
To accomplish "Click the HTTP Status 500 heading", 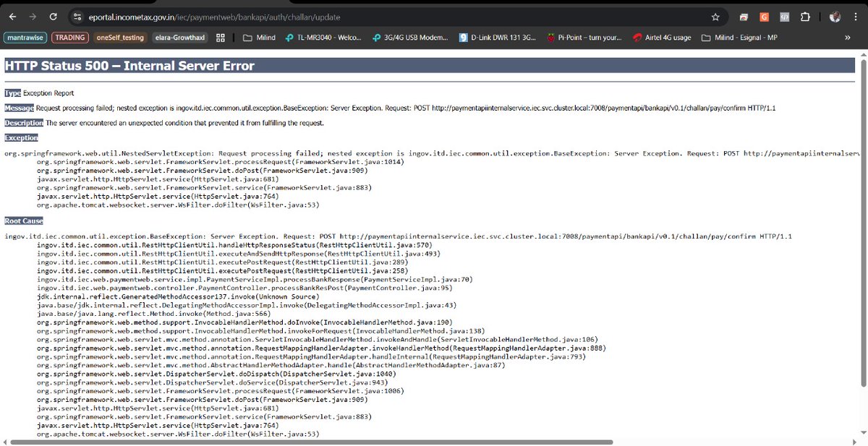I will tap(129, 66).
